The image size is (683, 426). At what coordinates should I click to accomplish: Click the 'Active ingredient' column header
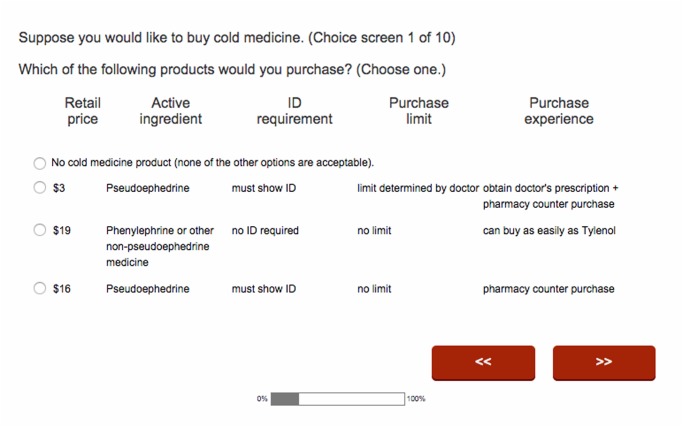click(x=171, y=111)
